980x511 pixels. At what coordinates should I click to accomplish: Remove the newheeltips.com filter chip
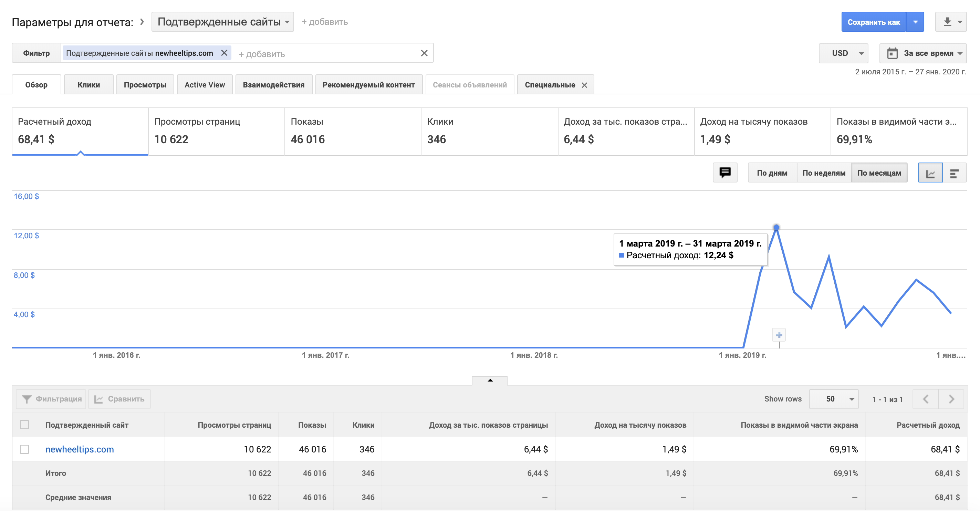[224, 53]
